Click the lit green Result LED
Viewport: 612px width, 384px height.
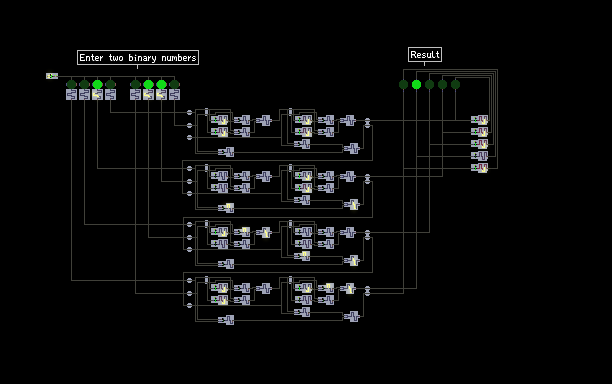[416, 84]
